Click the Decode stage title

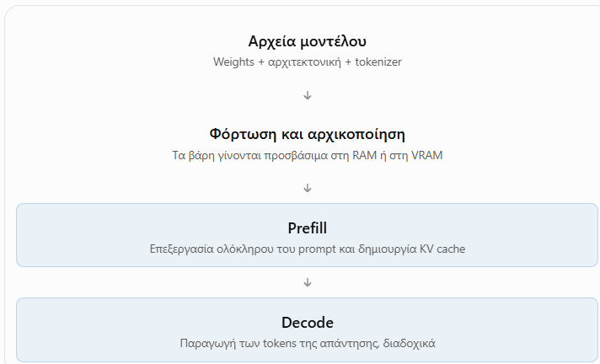tap(308, 322)
